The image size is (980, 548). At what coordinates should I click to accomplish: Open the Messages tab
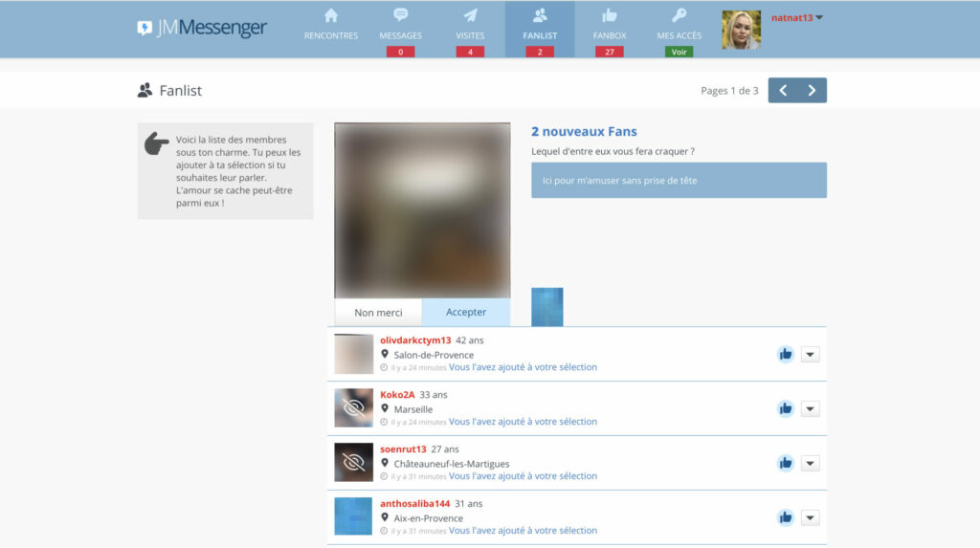tap(401, 24)
